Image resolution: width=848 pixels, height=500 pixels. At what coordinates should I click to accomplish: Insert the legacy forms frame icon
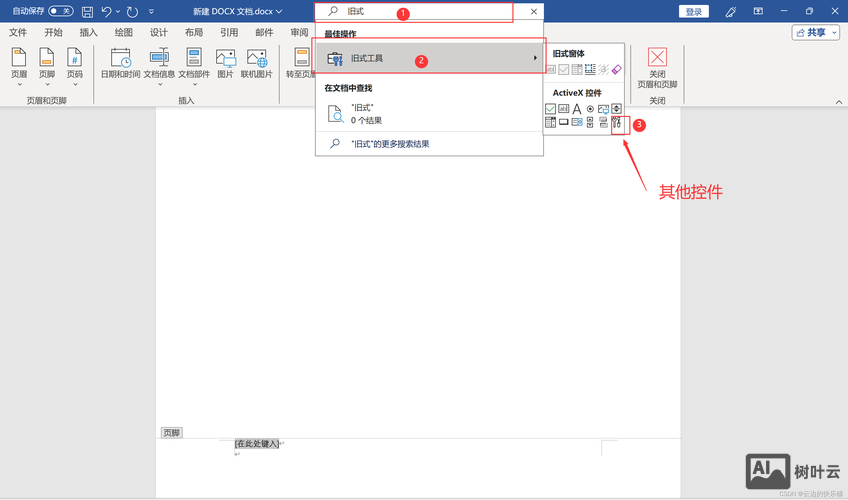(x=590, y=69)
